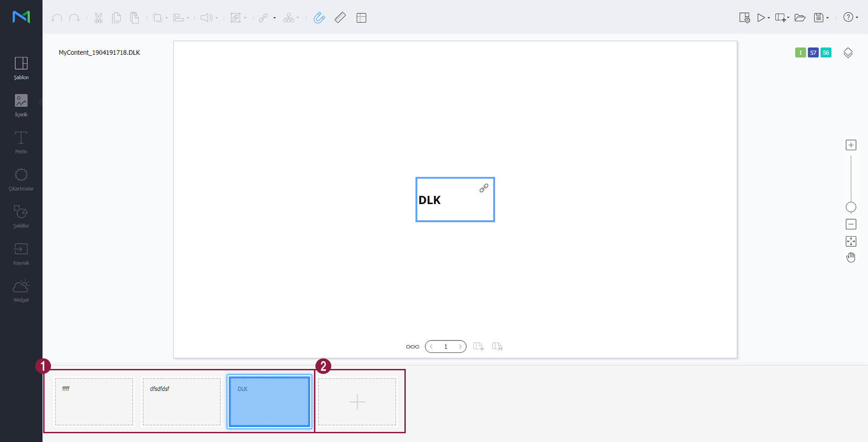Image resolution: width=868 pixels, height=442 pixels.
Task: Click the zoom slider handle
Action: [x=851, y=207]
